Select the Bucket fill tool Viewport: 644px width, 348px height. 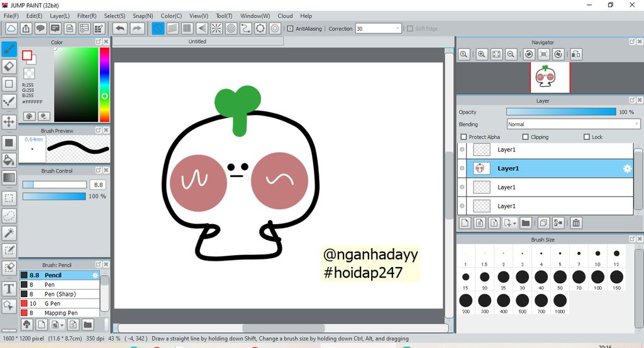pyautogui.click(x=9, y=160)
